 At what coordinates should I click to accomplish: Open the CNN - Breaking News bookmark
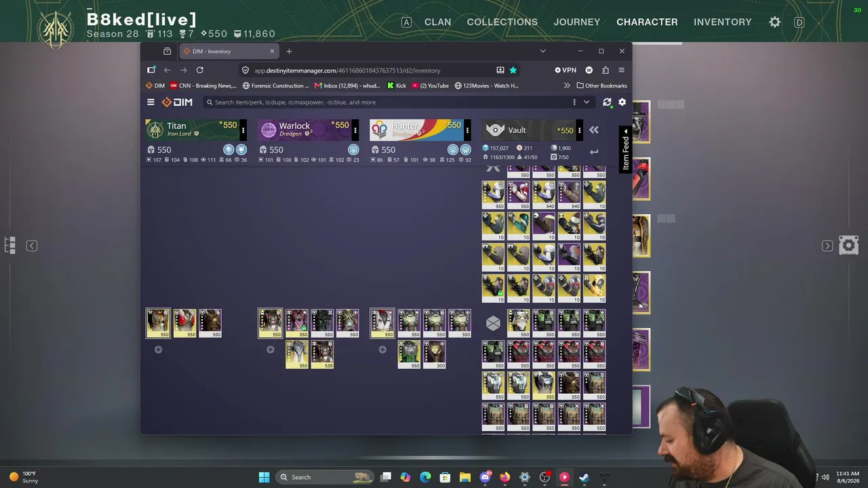pos(203,86)
